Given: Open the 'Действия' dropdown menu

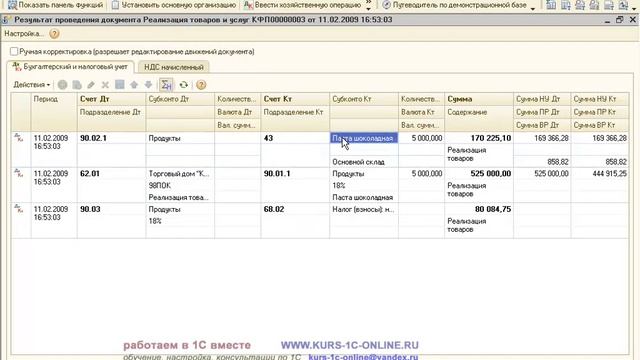Looking at the screenshot, I should (x=31, y=85).
